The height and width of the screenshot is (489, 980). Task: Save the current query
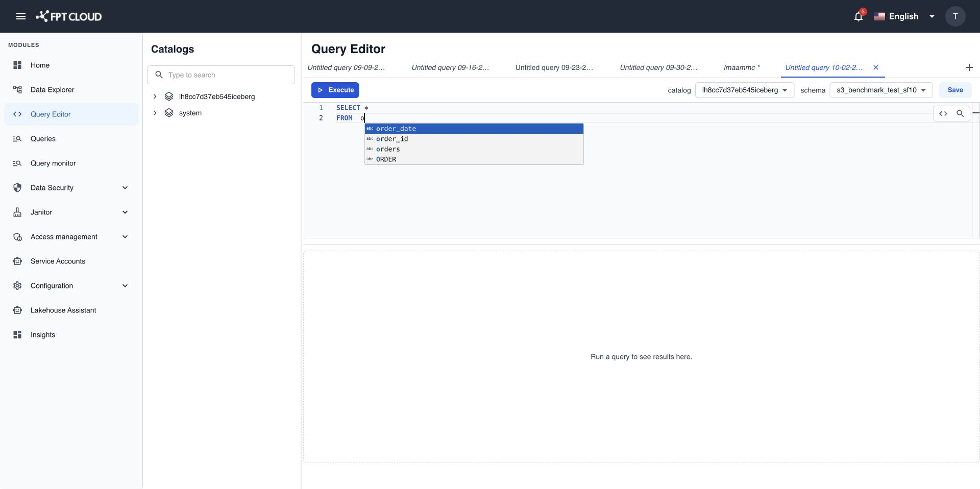(955, 90)
